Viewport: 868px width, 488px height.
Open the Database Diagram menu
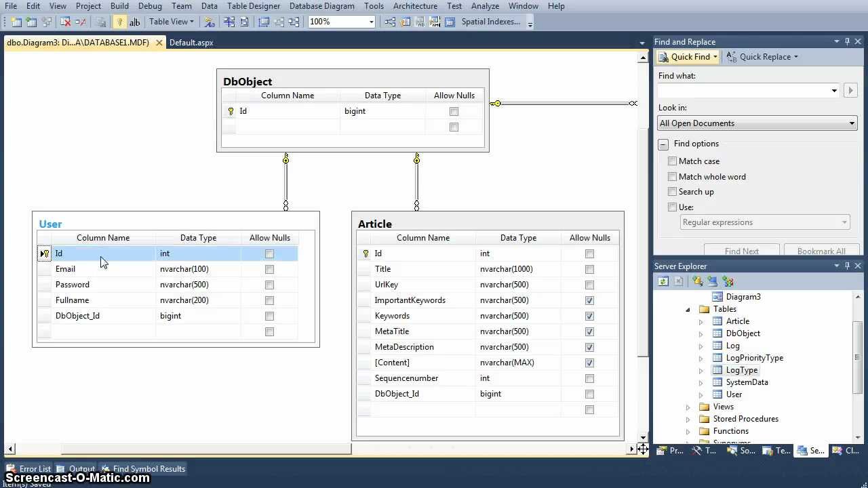[321, 6]
